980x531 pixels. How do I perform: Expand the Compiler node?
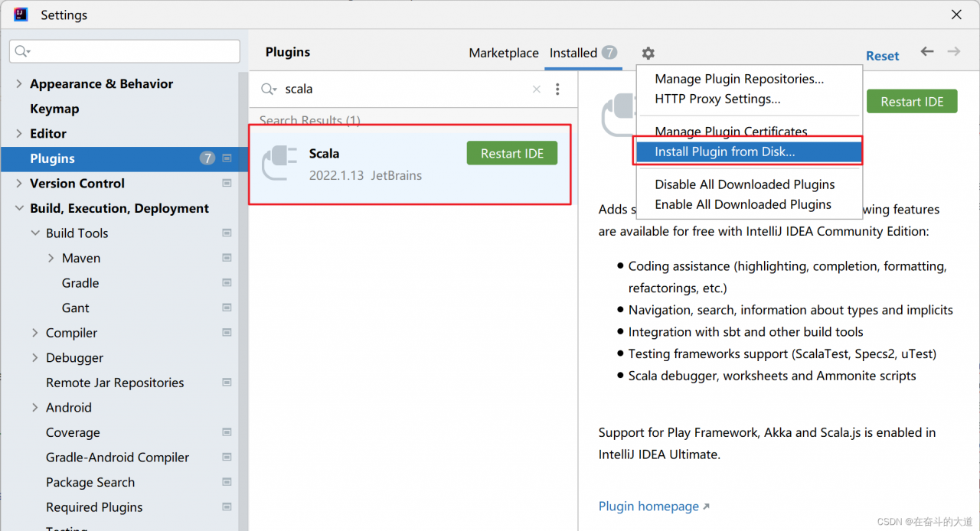coord(35,333)
